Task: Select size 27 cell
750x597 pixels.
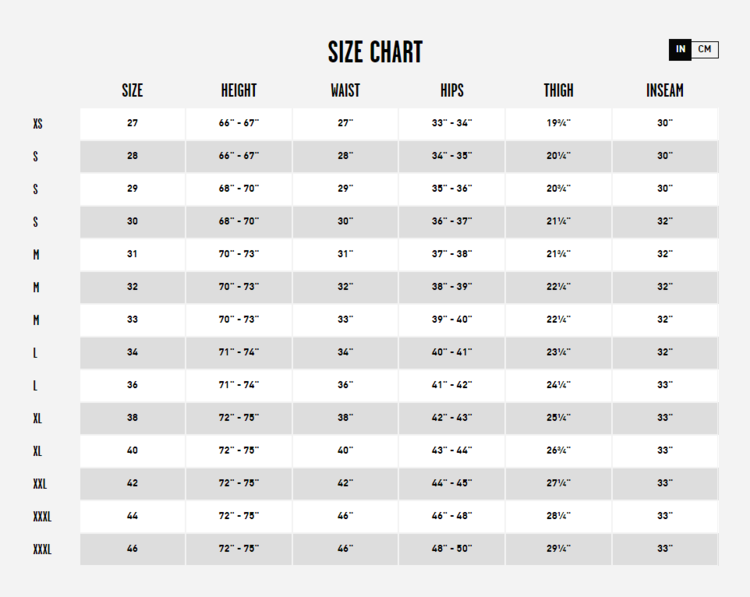Action: click(x=132, y=123)
